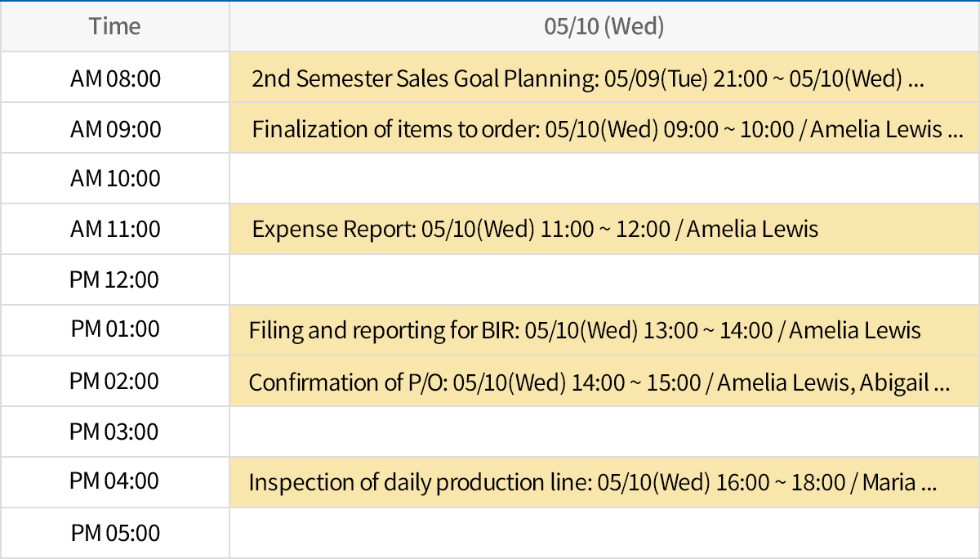
Task: Select the empty PM 03:00 time slot
Action: [x=604, y=432]
